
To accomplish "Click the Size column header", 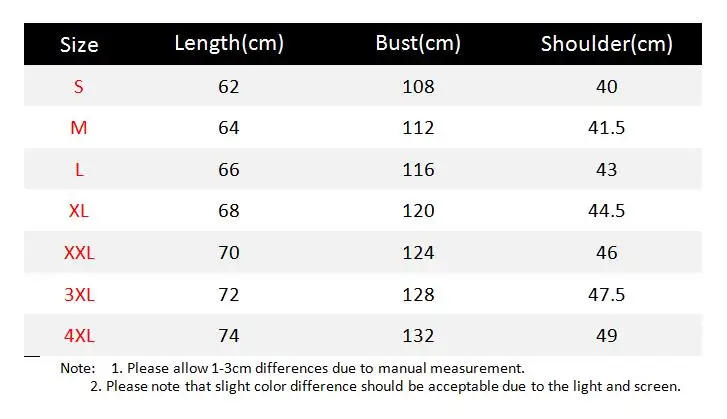I will tap(79, 45).
